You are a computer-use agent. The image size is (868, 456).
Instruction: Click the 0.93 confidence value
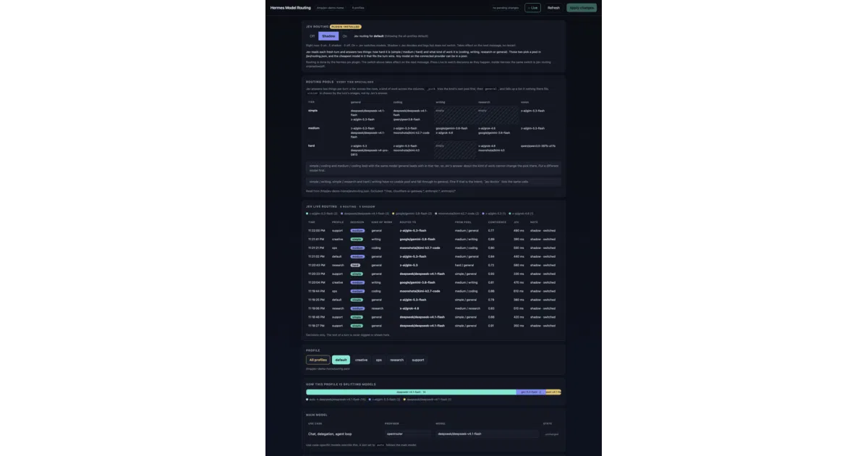(492, 274)
